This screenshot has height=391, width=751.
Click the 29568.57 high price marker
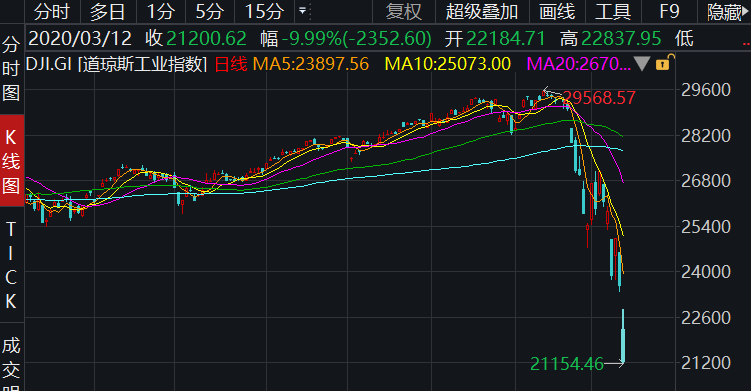point(599,98)
